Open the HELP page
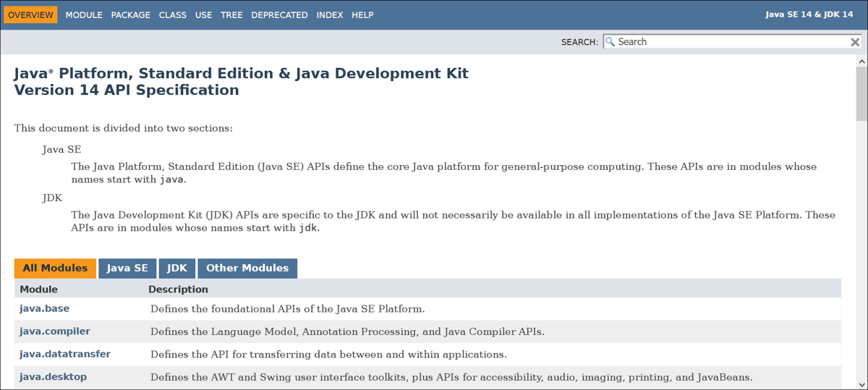 [362, 14]
